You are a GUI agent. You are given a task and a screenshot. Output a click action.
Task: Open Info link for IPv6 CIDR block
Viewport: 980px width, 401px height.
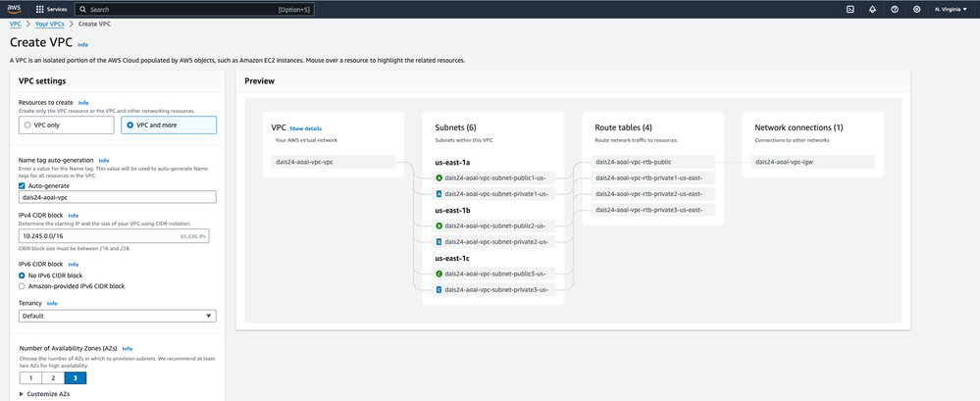pos(74,264)
